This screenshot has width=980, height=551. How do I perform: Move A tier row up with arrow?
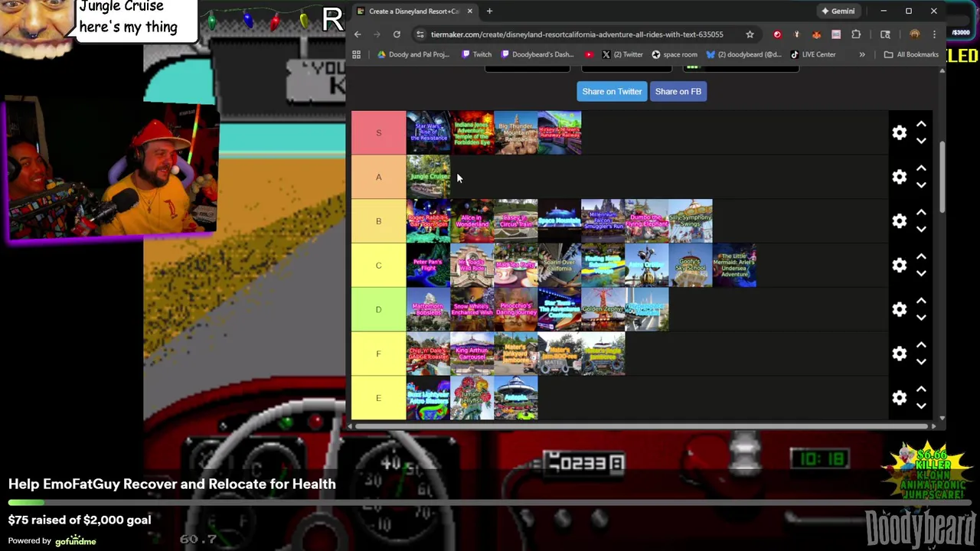(x=921, y=168)
